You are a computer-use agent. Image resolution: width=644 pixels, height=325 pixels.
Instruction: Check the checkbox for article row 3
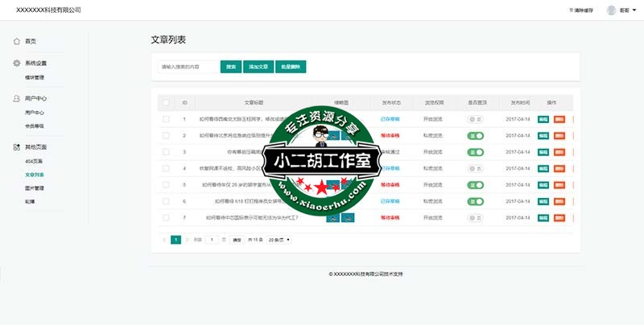pos(166,151)
